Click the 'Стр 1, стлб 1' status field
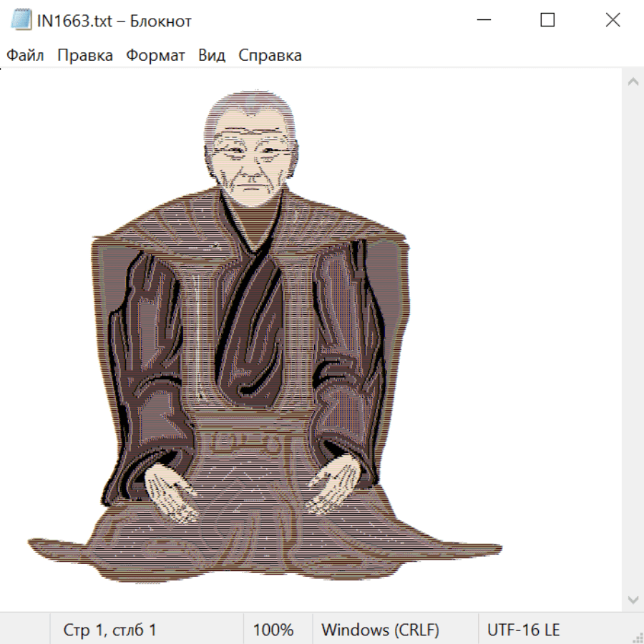This screenshot has width=644, height=644. click(110, 630)
